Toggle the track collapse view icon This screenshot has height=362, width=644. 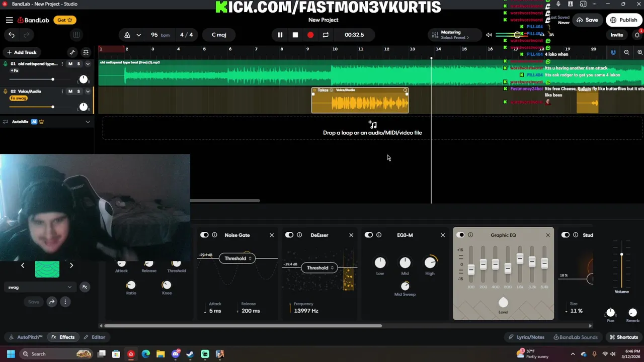pyautogui.click(x=86, y=52)
